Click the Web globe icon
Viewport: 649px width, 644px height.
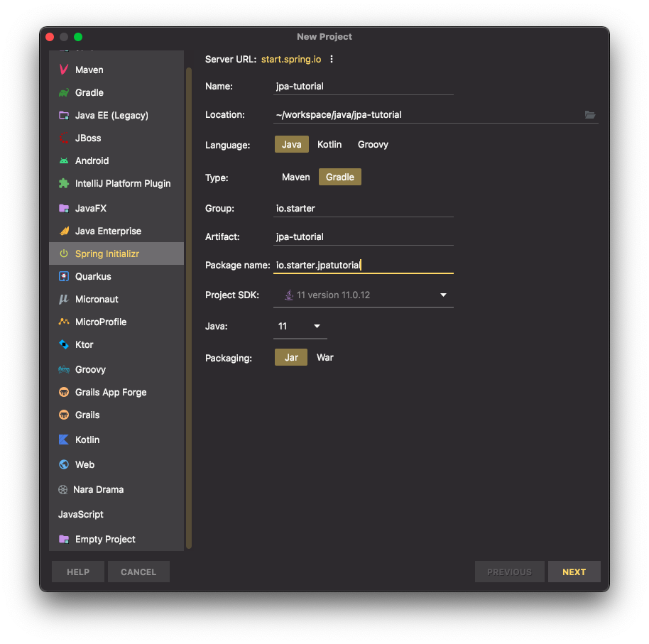coord(64,464)
